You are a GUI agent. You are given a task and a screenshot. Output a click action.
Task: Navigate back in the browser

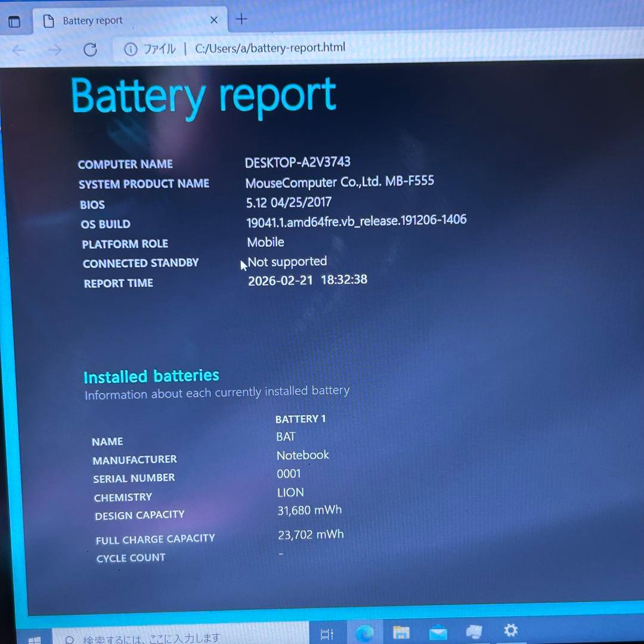click(18, 50)
